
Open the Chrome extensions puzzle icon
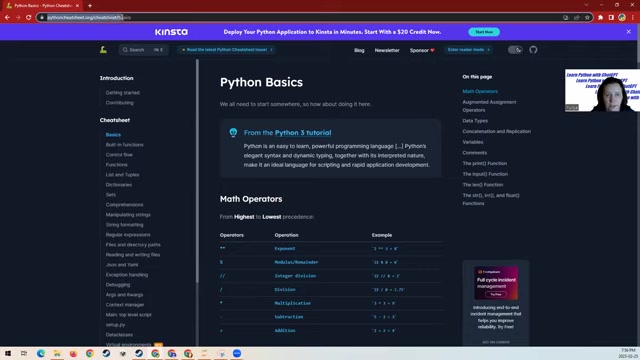(x=600, y=18)
